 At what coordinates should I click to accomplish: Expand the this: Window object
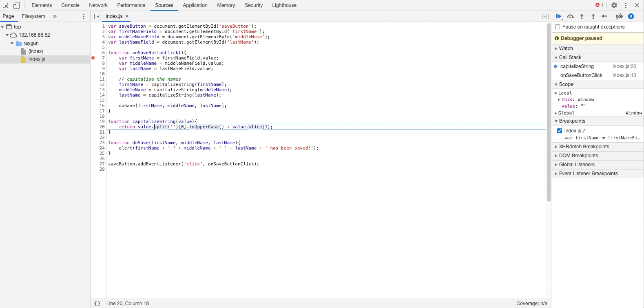[559, 100]
